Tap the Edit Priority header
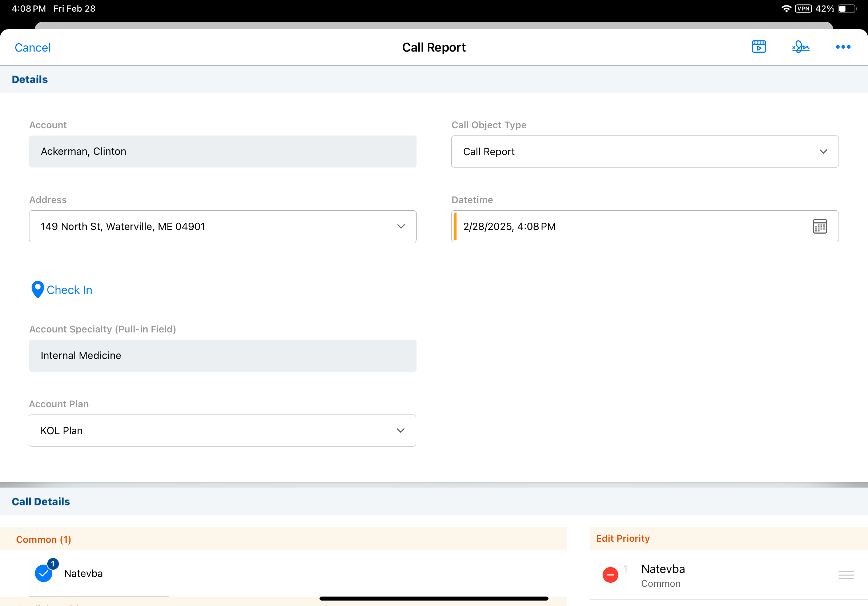The width and height of the screenshot is (868, 606). click(623, 538)
